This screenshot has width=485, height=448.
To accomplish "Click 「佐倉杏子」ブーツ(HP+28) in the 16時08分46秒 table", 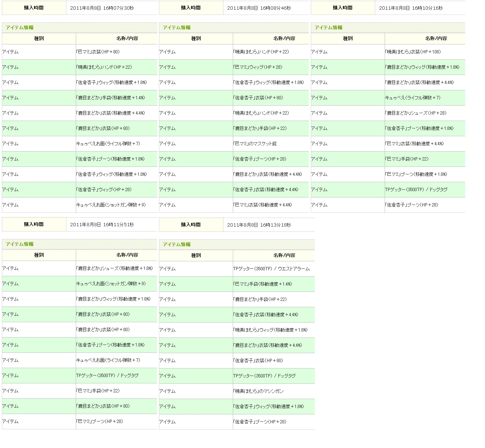I will 260,159.
